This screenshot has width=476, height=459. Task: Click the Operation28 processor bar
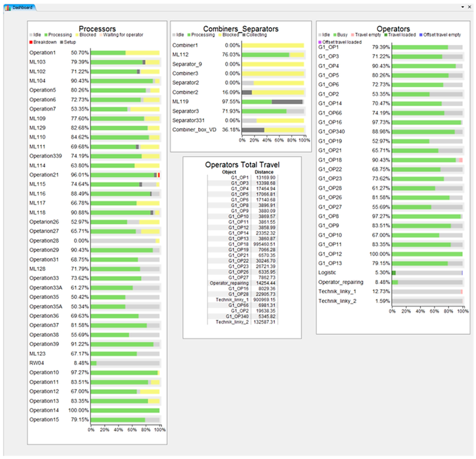pyautogui.click(x=125, y=241)
